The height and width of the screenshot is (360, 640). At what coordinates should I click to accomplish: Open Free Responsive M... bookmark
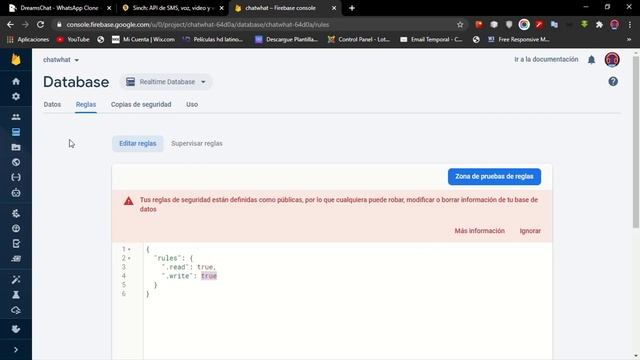click(518, 40)
